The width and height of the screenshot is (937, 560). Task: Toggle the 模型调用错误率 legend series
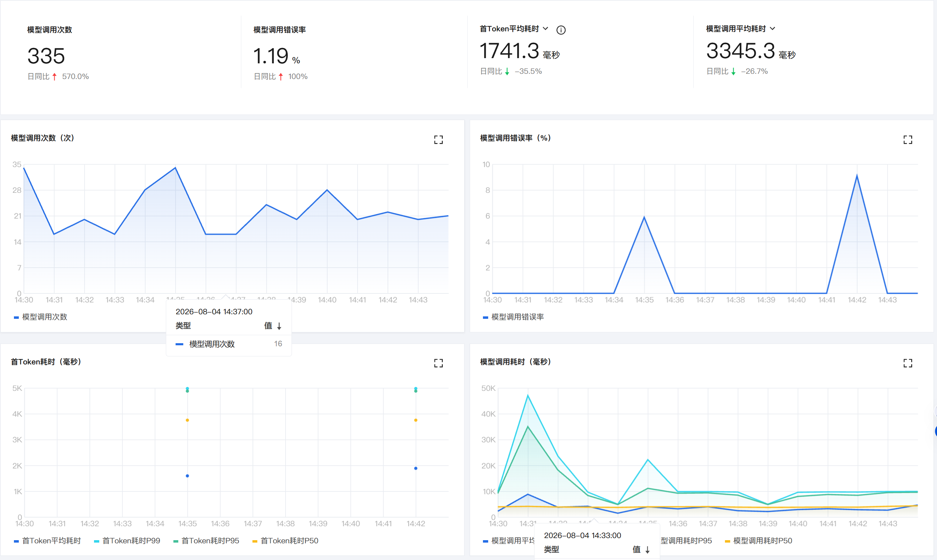tap(514, 317)
